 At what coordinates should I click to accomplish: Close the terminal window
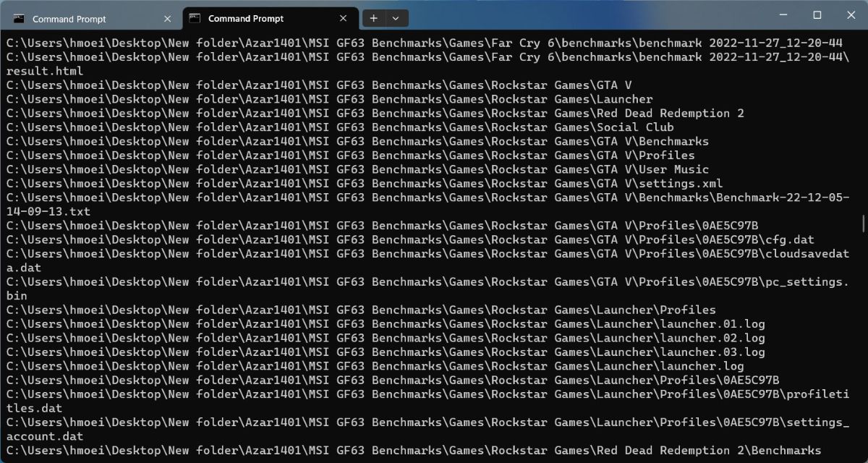tap(850, 14)
